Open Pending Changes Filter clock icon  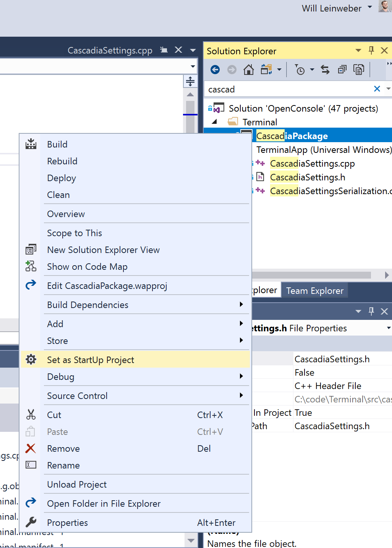[x=300, y=70]
